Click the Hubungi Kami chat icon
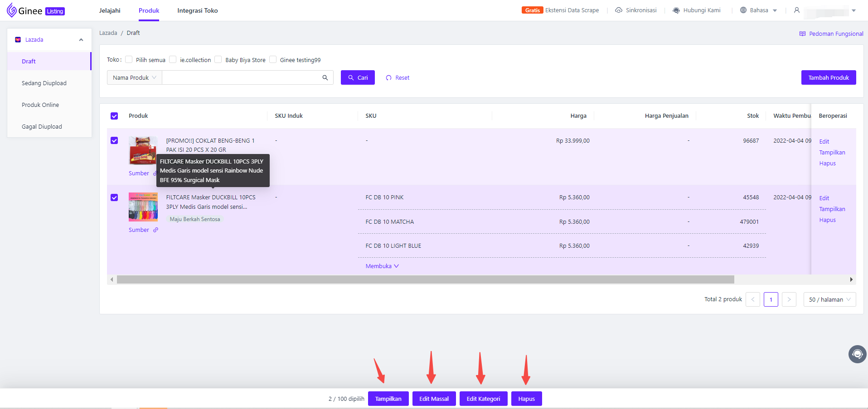This screenshot has height=409, width=868. pyautogui.click(x=676, y=10)
